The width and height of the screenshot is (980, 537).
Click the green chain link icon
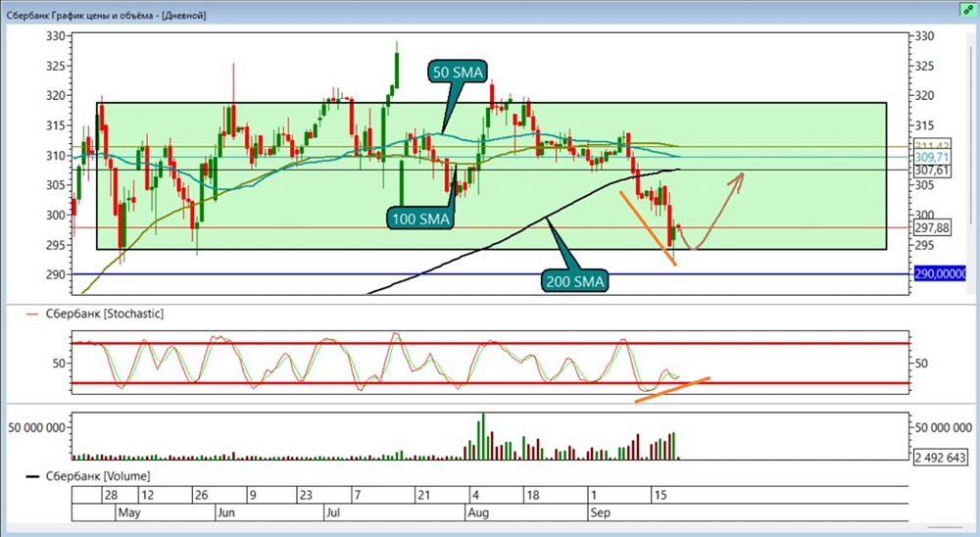(968, 10)
